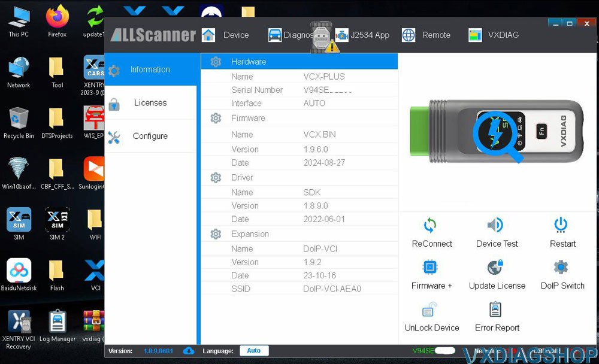Click the ReConnect label
Image resolution: width=599 pixels, height=364 pixels.
tap(432, 244)
